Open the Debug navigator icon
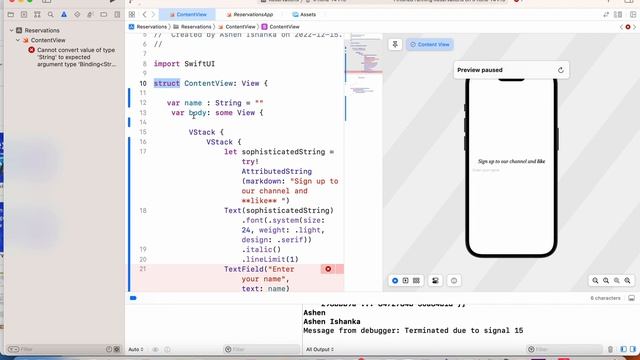Screen dimensions: 640x360 pos(90,15)
